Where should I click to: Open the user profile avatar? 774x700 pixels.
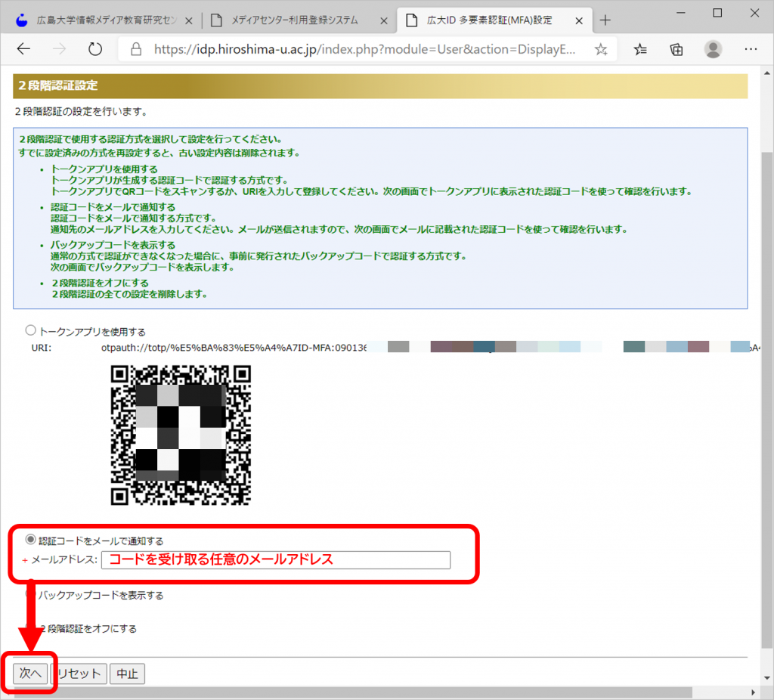[x=713, y=49]
